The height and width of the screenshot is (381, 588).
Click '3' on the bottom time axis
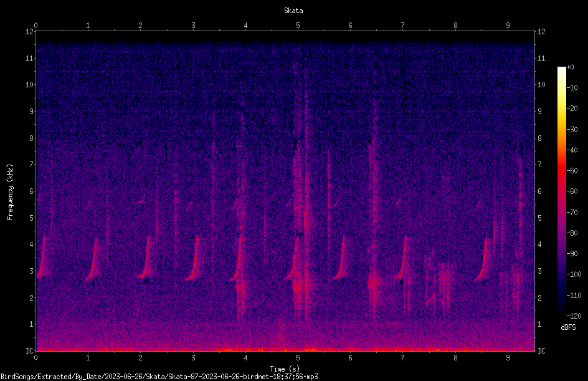(x=193, y=358)
